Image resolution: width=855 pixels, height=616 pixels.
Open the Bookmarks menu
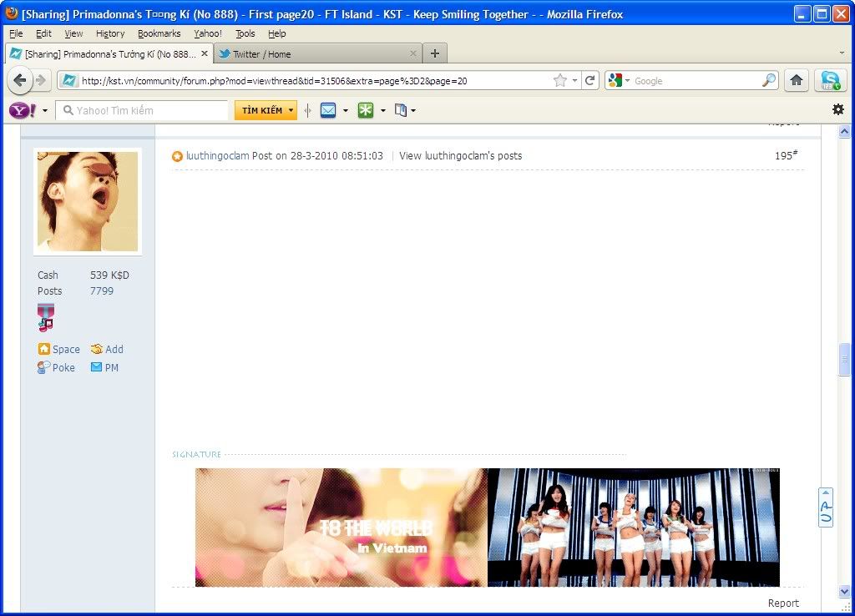coord(159,33)
